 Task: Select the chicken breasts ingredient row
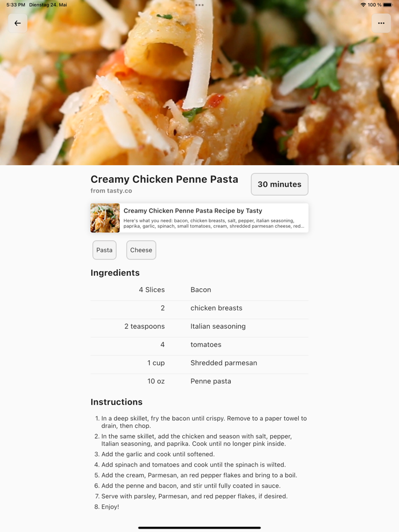[199, 308]
